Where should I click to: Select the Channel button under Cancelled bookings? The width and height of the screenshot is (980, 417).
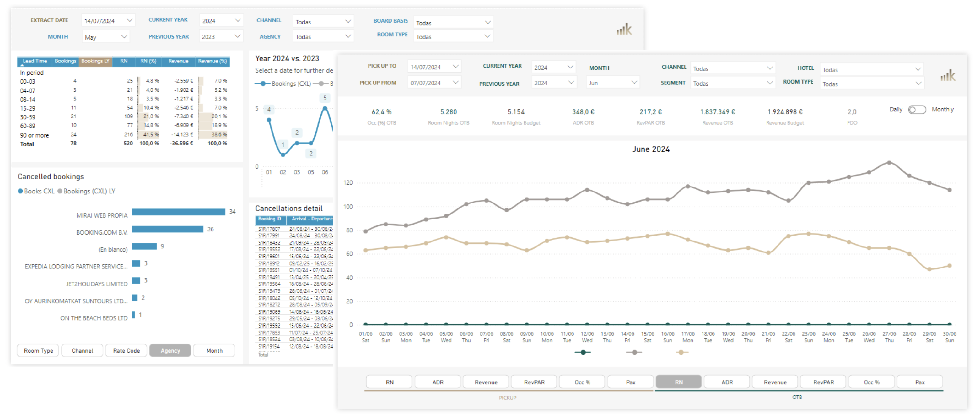coord(82,350)
